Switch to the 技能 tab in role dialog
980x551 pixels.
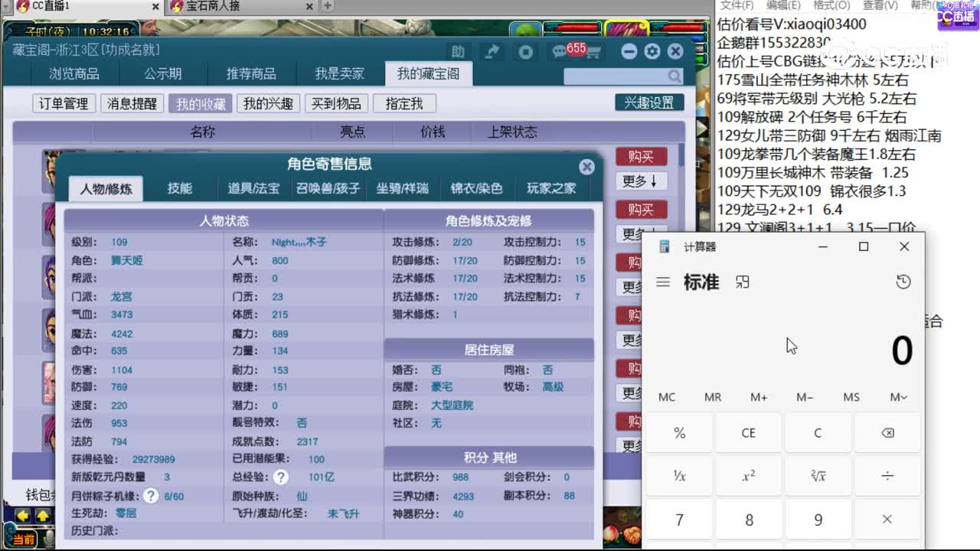pyautogui.click(x=180, y=188)
